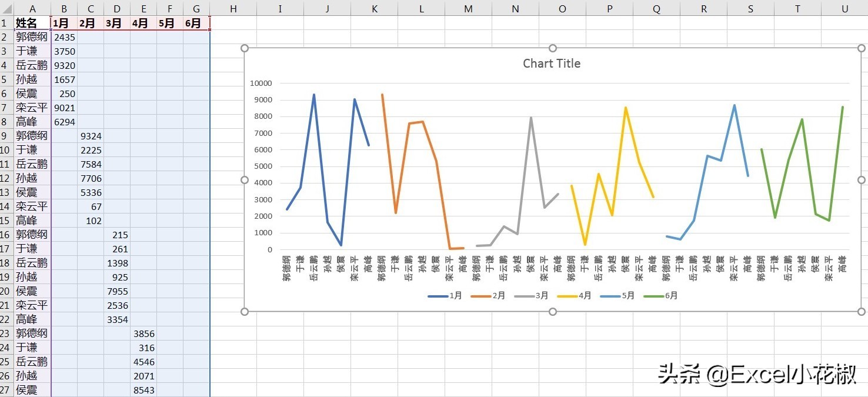Click cell with value 5336
This screenshot has height=397, width=868.
(91, 192)
